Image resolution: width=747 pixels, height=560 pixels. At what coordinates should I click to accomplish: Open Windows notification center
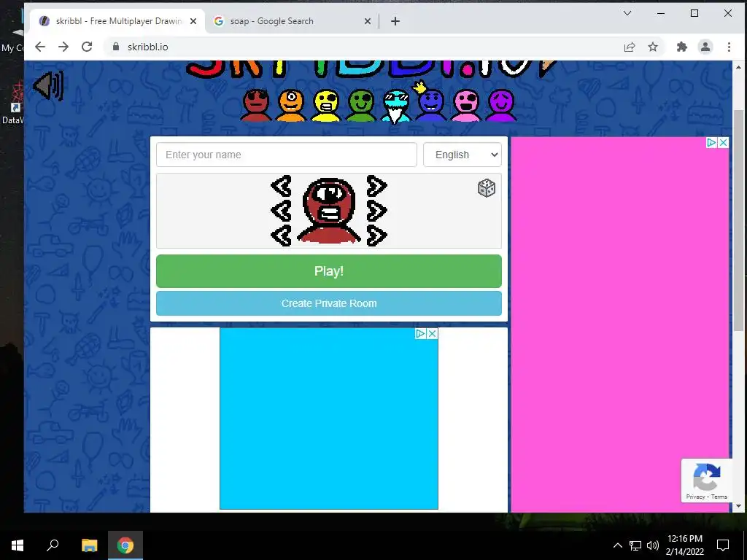pos(723,545)
